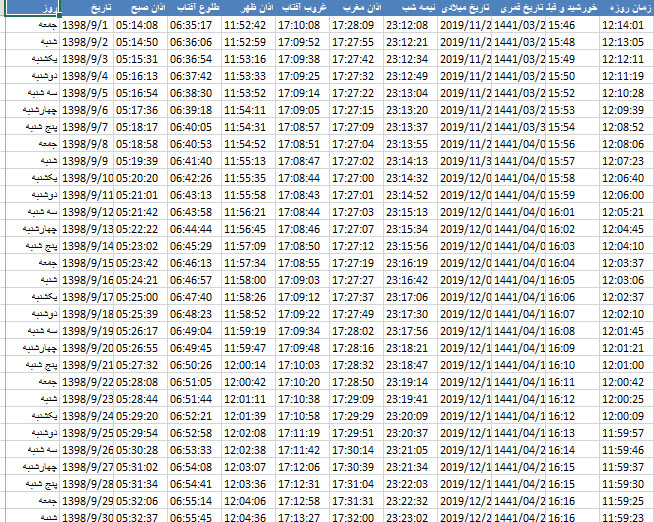Select sunset value 17:10:20
This screenshot has width=654, height=522.
[302, 382]
